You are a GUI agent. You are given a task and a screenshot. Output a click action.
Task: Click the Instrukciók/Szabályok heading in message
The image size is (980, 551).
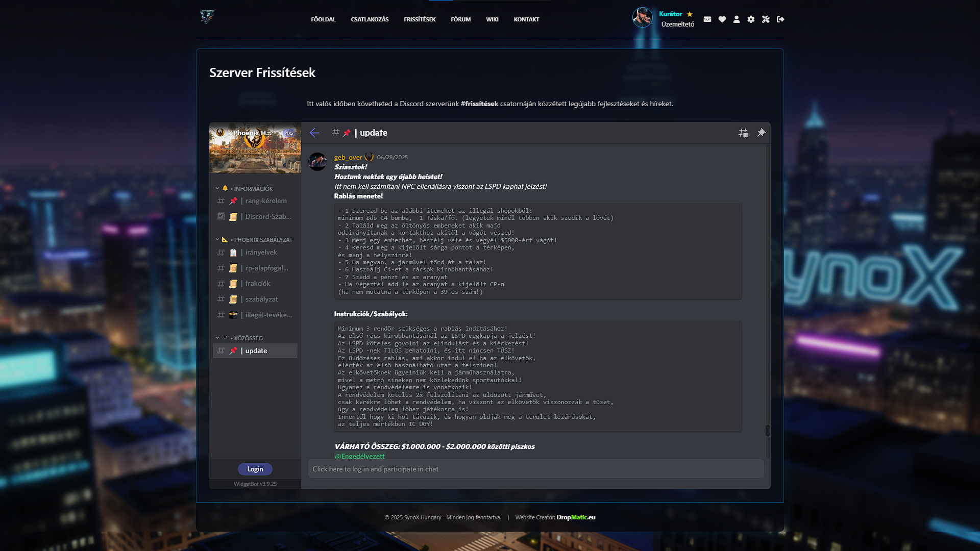[x=371, y=314]
